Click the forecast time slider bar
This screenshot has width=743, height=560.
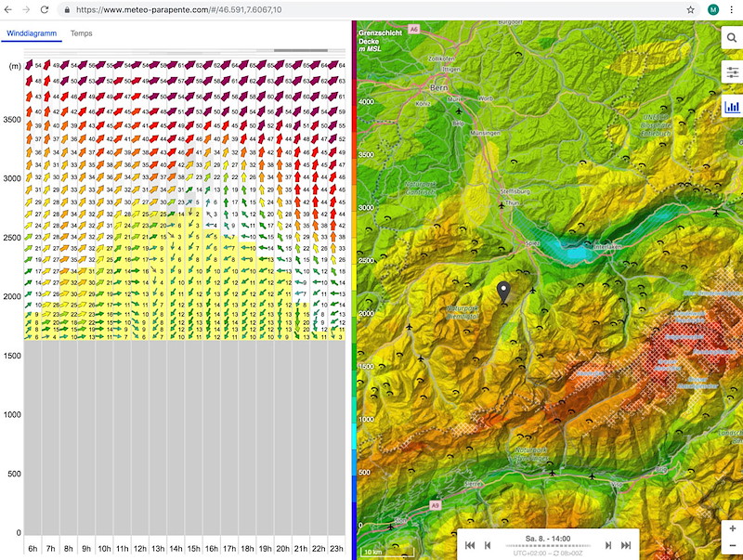pyautogui.click(x=548, y=546)
